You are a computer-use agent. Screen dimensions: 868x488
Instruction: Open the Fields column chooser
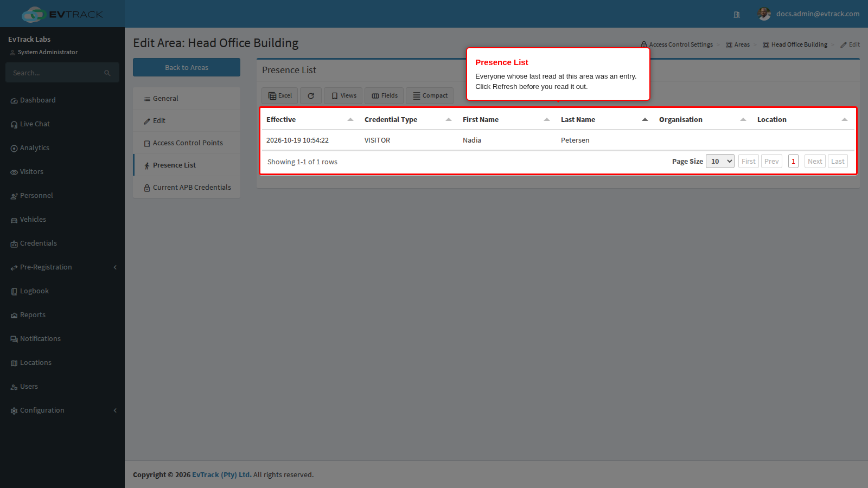pyautogui.click(x=385, y=95)
